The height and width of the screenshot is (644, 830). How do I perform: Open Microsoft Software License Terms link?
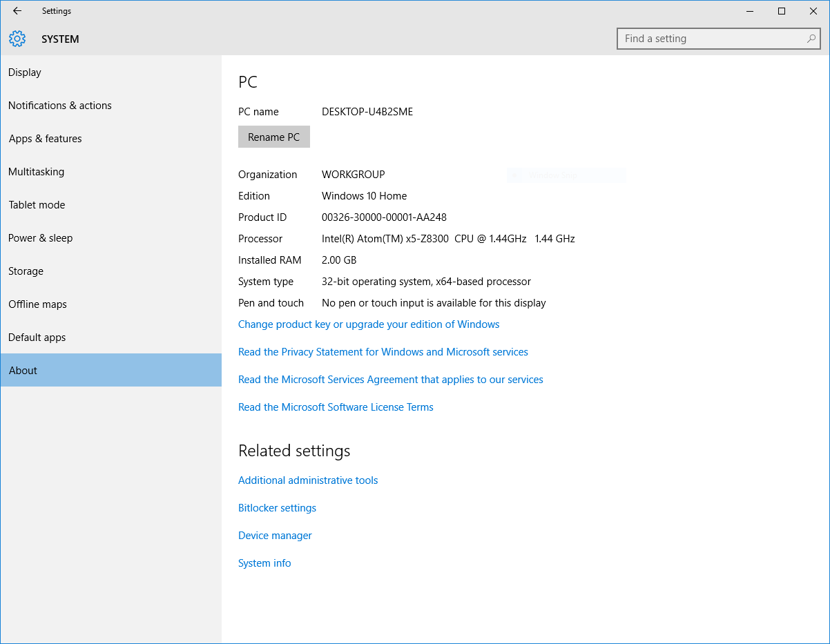tap(336, 407)
